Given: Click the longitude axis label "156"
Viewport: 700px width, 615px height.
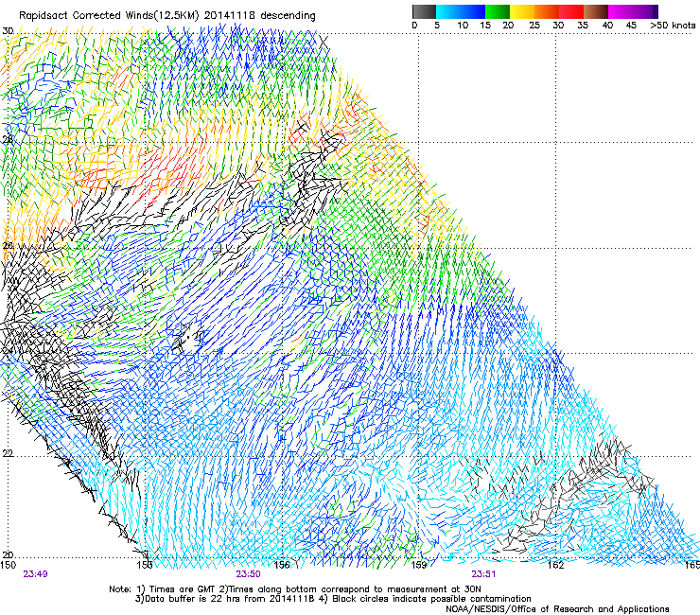Looking at the screenshot, I should pyautogui.click(x=282, y=565).
